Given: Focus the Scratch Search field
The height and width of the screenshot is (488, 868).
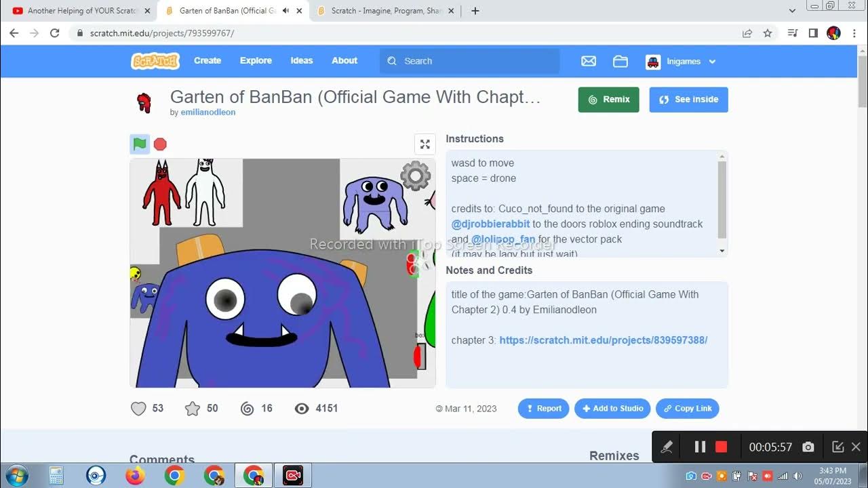Looking at the screenshot, I should click(x=470, y=61).
